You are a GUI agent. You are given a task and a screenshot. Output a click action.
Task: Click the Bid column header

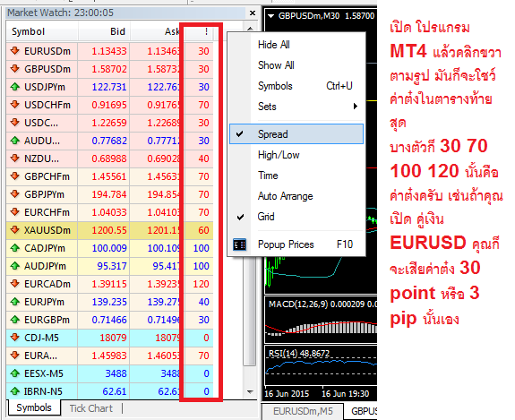104,31
